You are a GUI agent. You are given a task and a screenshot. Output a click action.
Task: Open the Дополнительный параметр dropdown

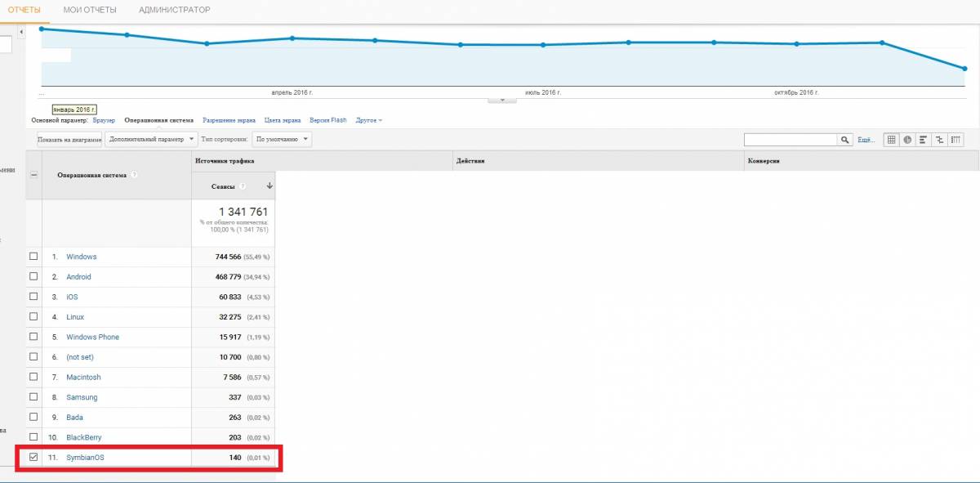coord(151,140)
